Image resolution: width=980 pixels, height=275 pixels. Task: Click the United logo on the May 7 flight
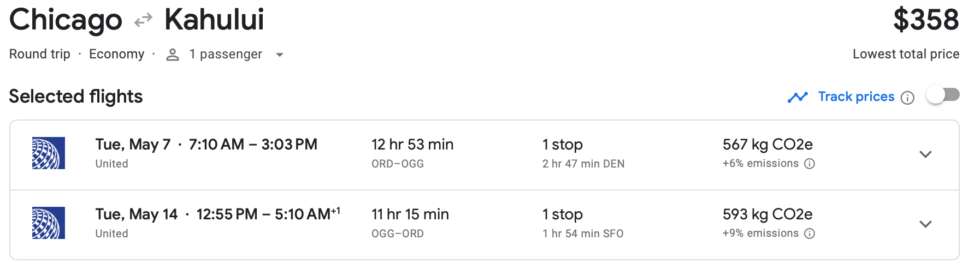point(49,153)
